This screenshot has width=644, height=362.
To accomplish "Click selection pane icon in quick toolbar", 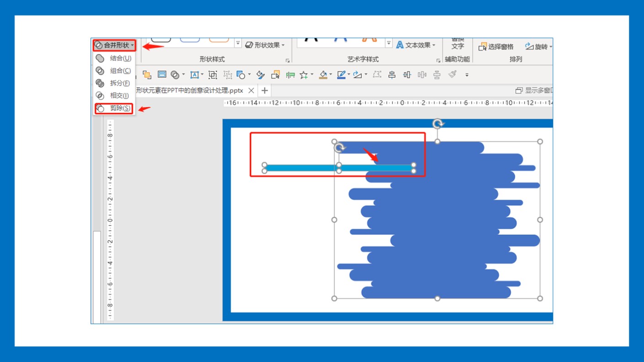I will tap(275, 75).
